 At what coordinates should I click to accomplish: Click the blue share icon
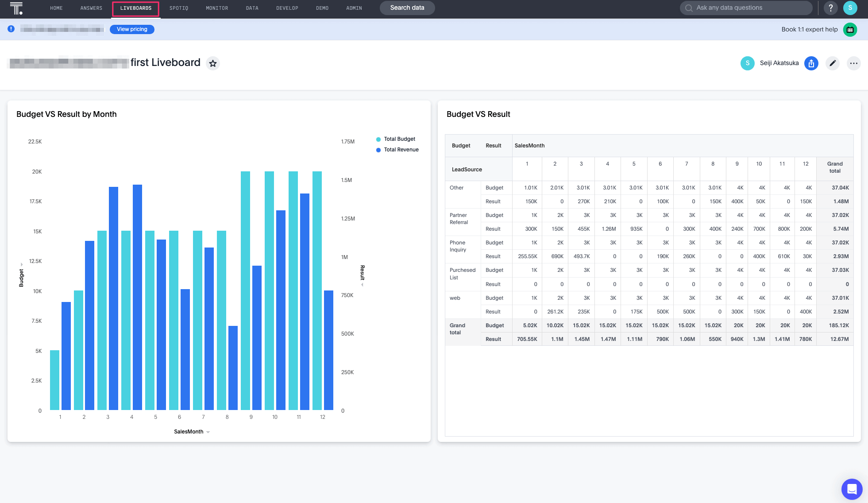coord(811,63)
